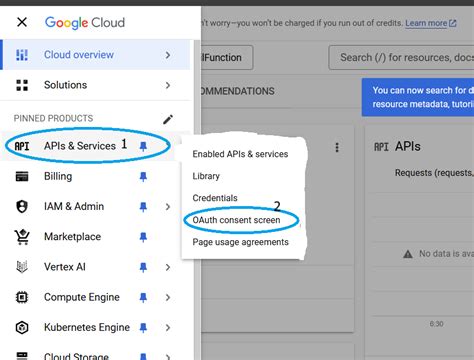Click the sidebar vertical scrollbar

pyautogui.click(x=197, y=200)
